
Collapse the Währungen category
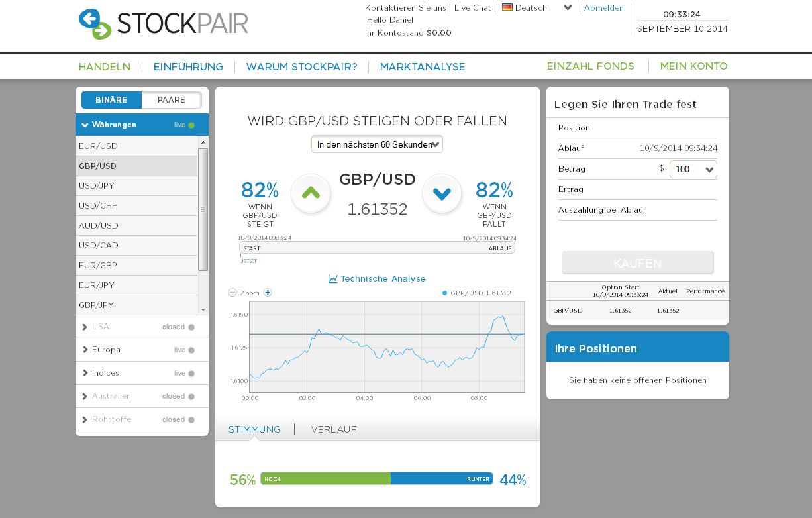142,125
